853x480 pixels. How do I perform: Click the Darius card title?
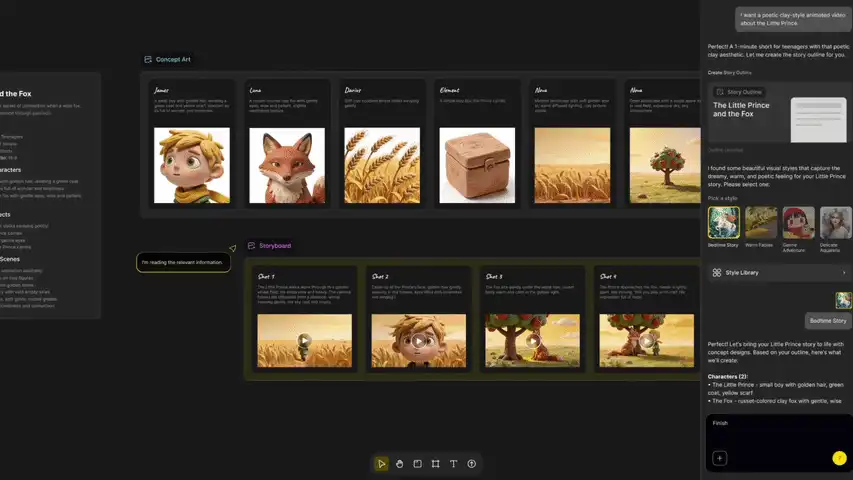pyautogui.click(x=353, y=90)
